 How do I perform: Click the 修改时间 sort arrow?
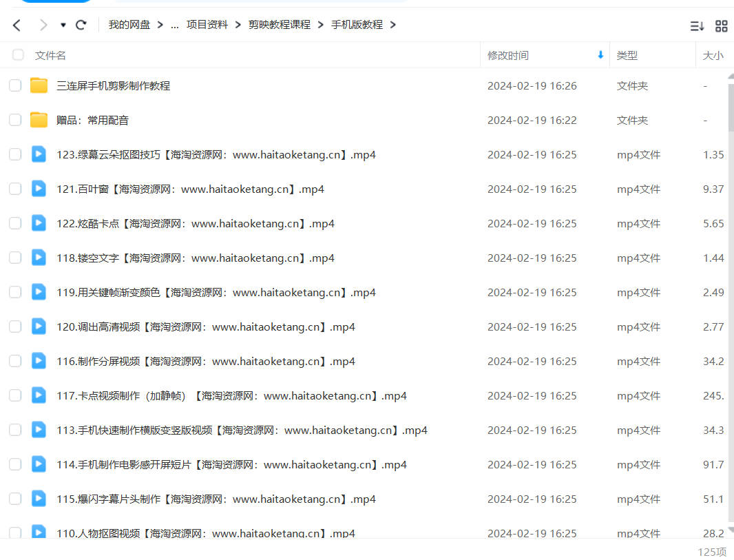click(600, 55)
